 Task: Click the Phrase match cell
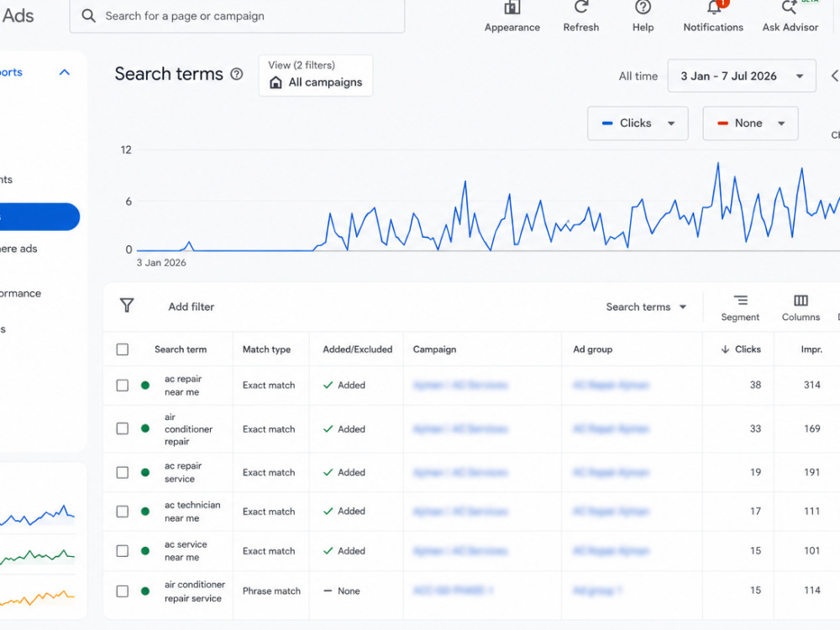[271, 591]
